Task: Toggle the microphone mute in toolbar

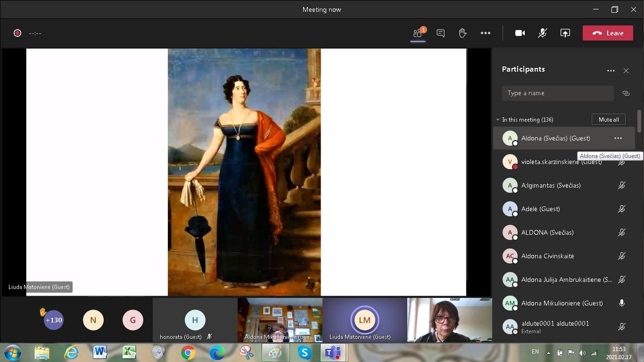Action: [543, 33]
